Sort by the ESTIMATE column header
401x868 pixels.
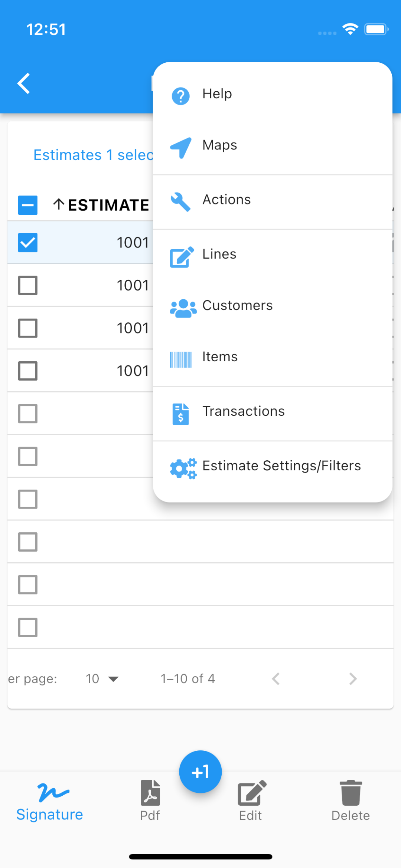click(x=101, y=205)
